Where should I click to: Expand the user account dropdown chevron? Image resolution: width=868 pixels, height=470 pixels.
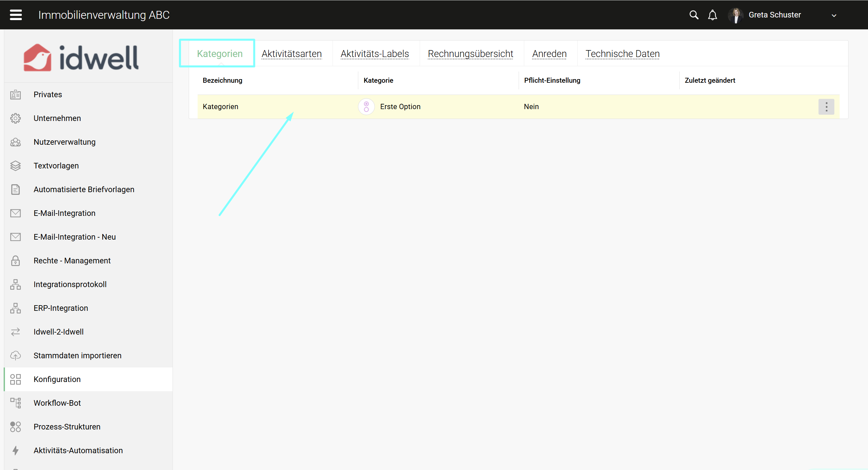click(x=834, y=15)
